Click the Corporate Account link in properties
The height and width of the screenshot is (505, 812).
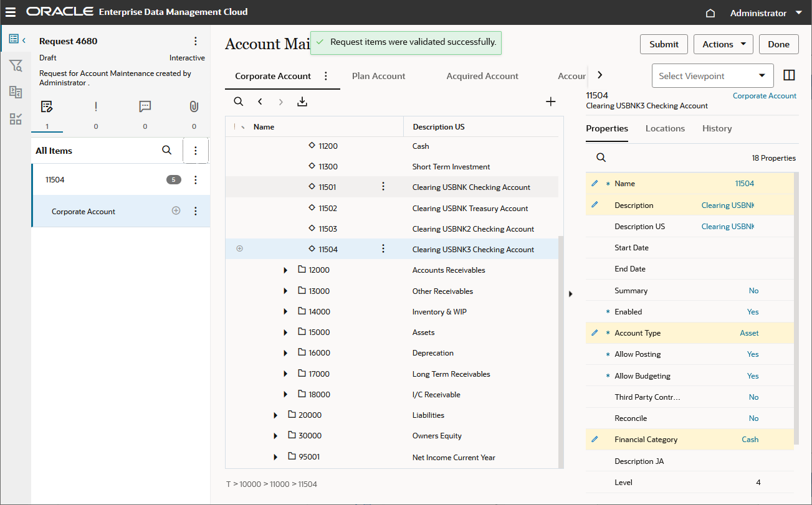point(764,96)
